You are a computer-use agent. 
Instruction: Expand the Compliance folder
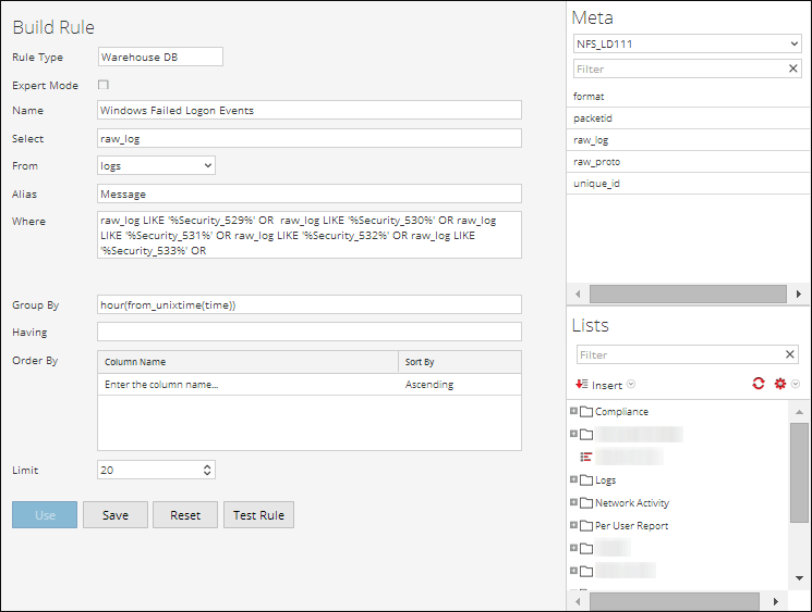click(575, 411)
